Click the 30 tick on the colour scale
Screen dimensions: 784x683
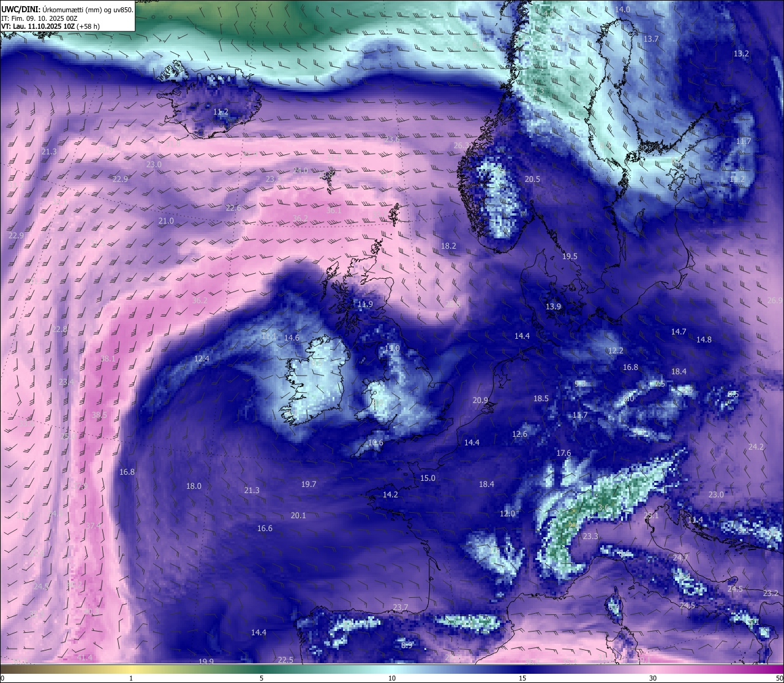coord(653,678)
